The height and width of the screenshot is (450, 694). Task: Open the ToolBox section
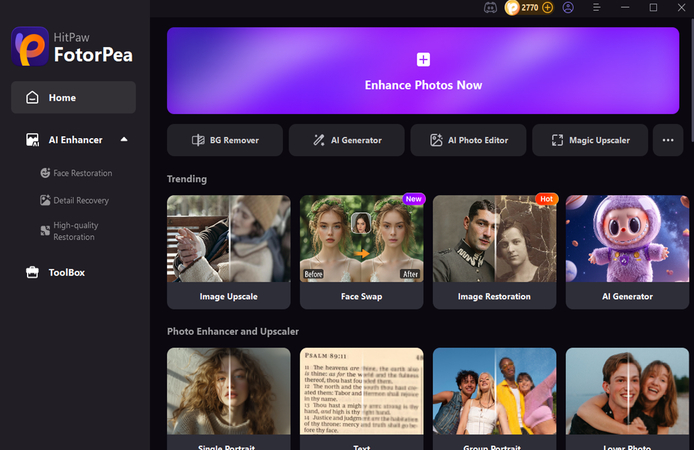[x=55, y=273]
